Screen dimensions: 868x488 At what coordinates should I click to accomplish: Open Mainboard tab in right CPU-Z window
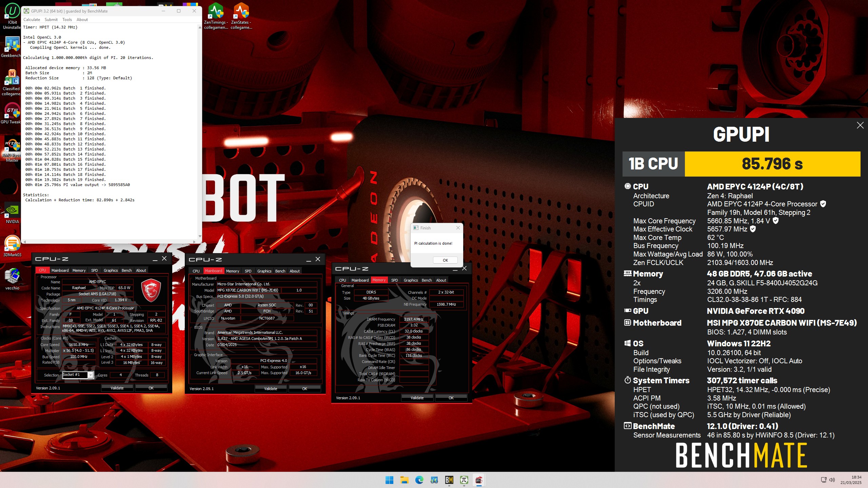(x=360, y=280)
